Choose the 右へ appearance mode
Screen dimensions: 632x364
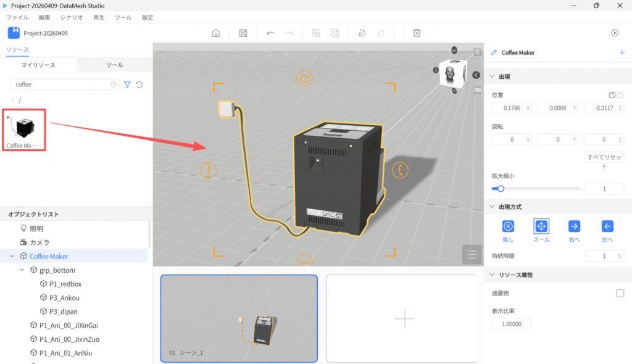574,226
